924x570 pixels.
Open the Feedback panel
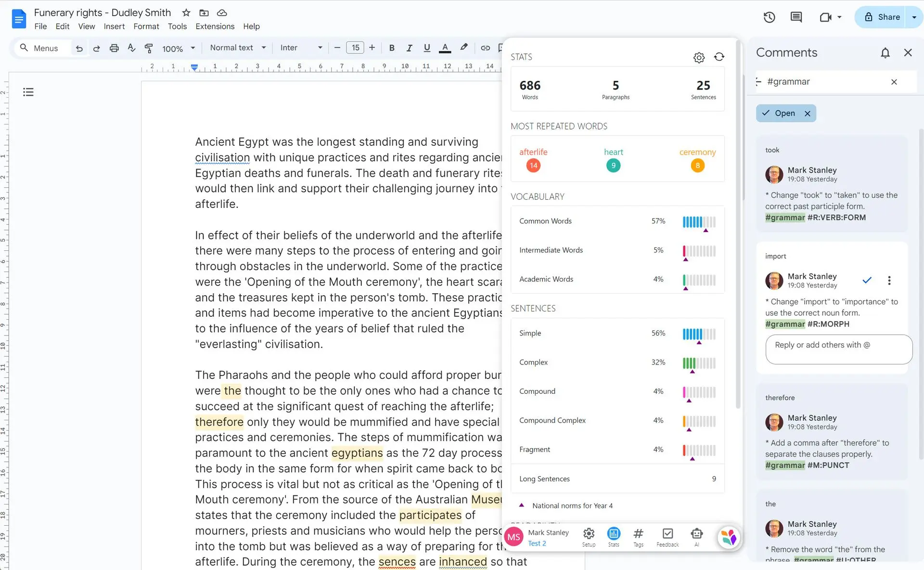coord(667,534)
